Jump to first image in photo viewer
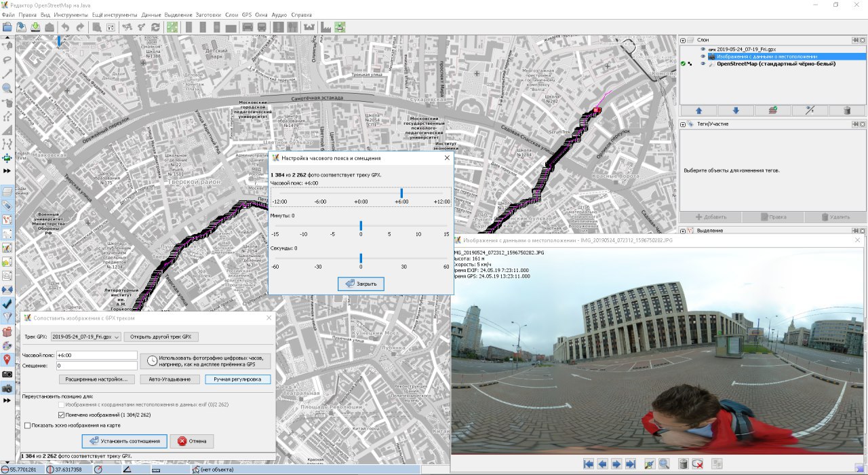Viewport: 868px width, 475px height. tap(588, 464)
